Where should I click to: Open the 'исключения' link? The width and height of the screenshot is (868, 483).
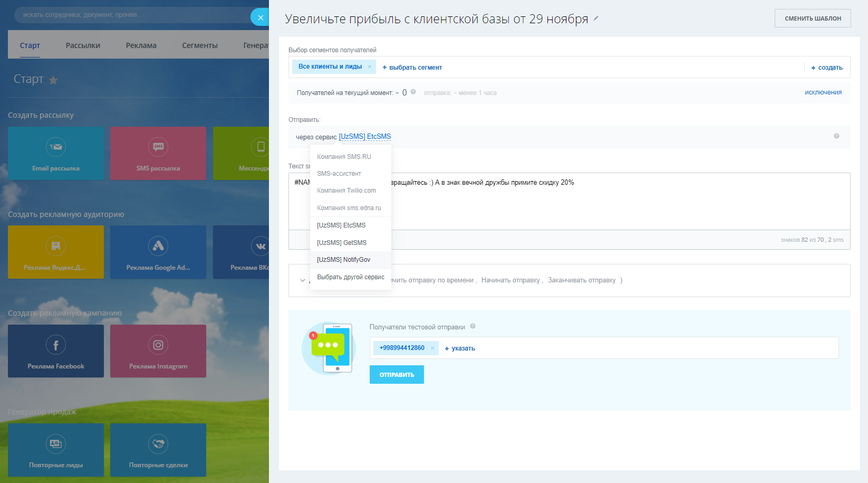(x=823, y=92)
